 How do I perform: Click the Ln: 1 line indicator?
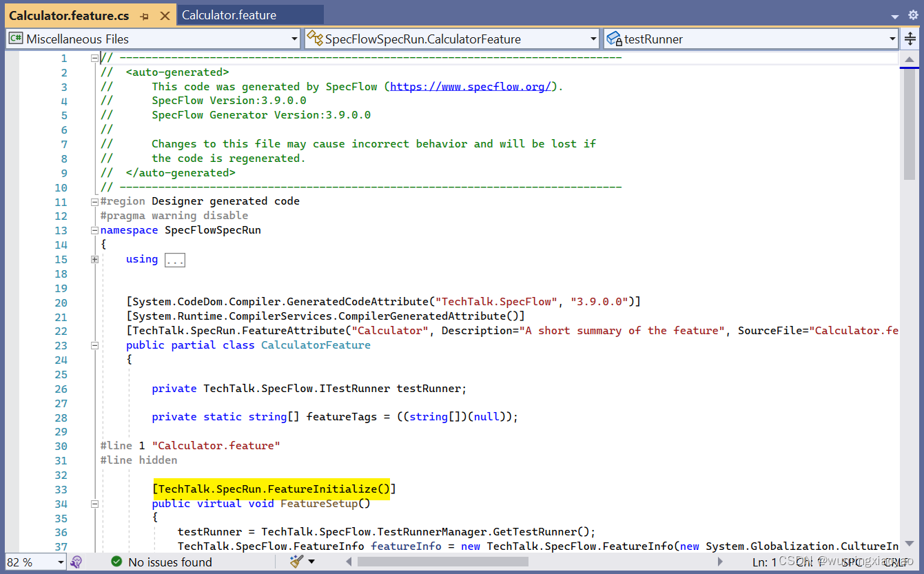[x=764, y=562]
